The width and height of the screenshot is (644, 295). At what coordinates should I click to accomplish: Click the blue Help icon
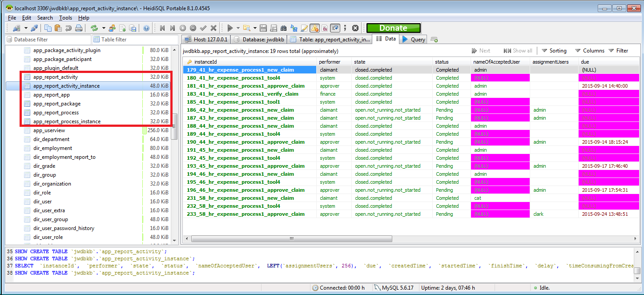click(146, 28)
